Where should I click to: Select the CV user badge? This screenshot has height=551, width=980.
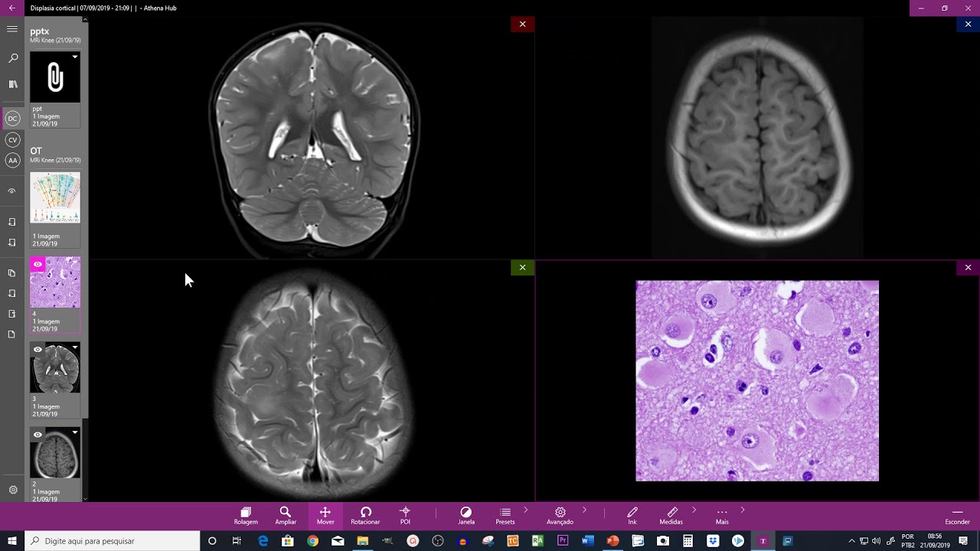click(x=12, y=140)
